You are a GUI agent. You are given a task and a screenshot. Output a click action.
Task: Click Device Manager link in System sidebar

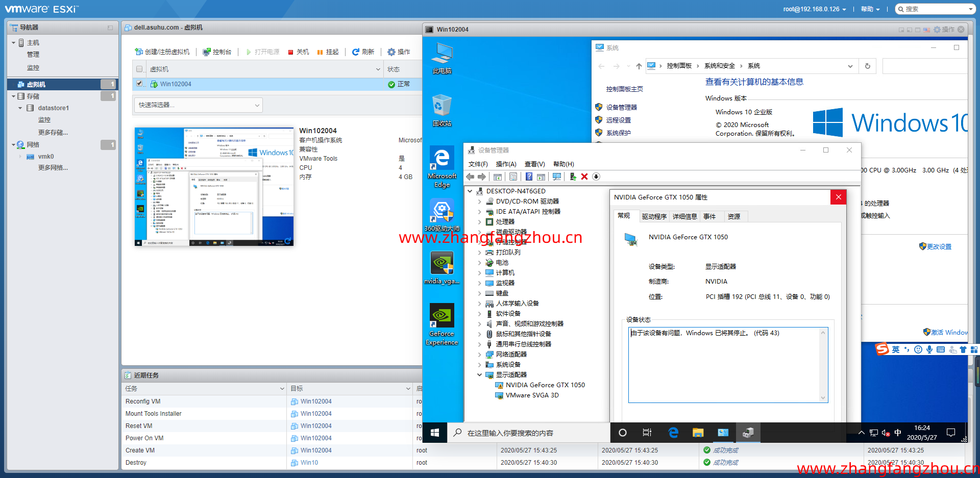(x=622, y=108)
